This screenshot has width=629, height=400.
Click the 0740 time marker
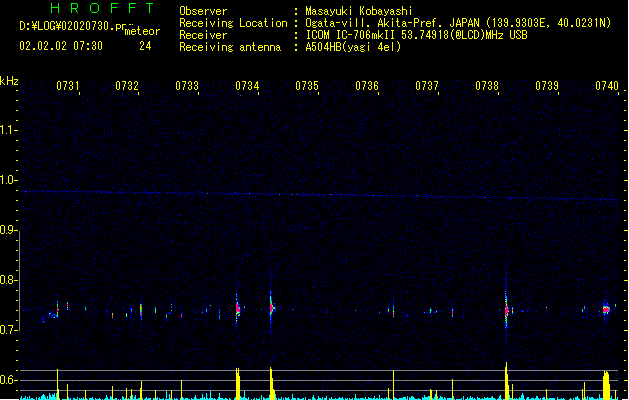(607, 86)
